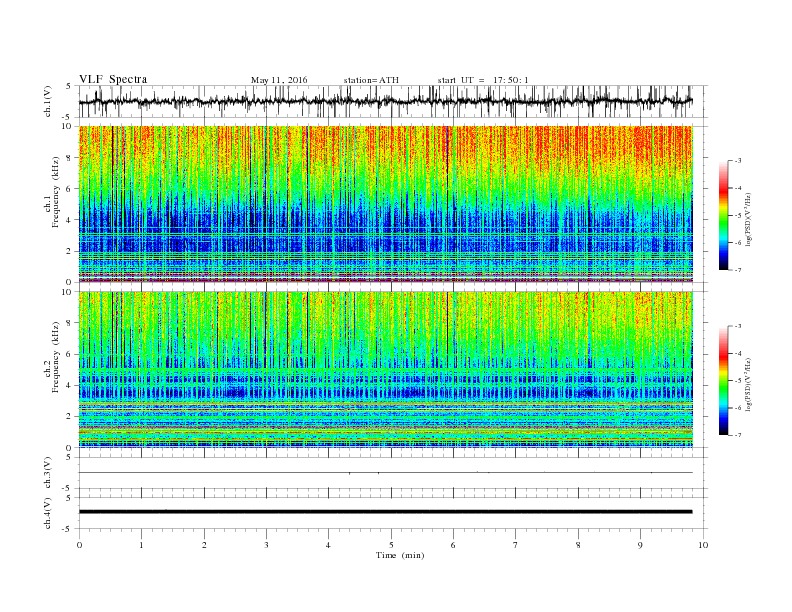The height and width of the screenshot is (612, 792).
Task: Click the "5" minute tick on time axis
Action: pyautogui.click(x=391, y=545)
